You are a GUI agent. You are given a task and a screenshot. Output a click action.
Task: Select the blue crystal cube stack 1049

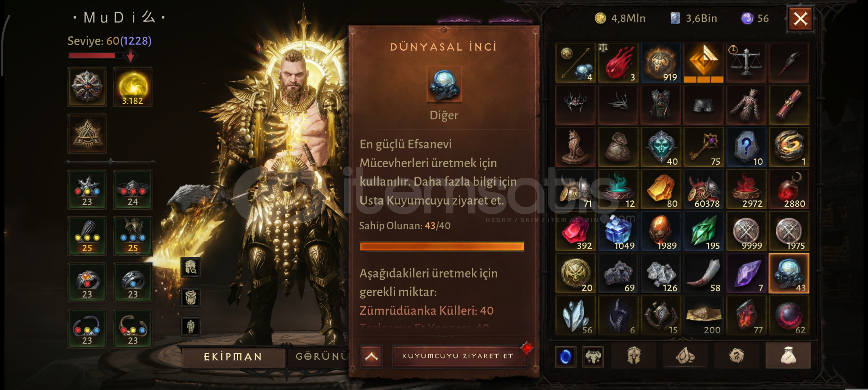(x=618, y=231)
